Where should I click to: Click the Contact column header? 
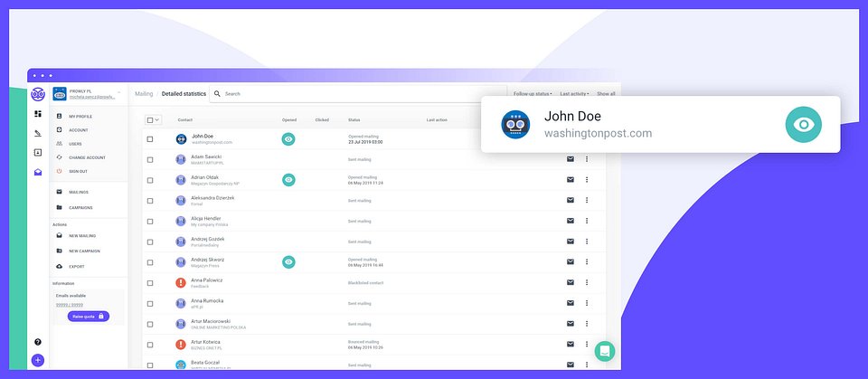(185, 119)
